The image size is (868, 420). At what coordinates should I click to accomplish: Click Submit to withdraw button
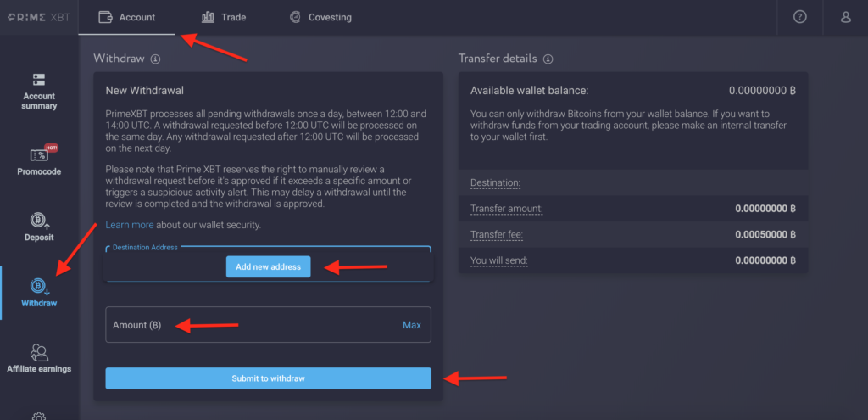(x=268, y=378)
